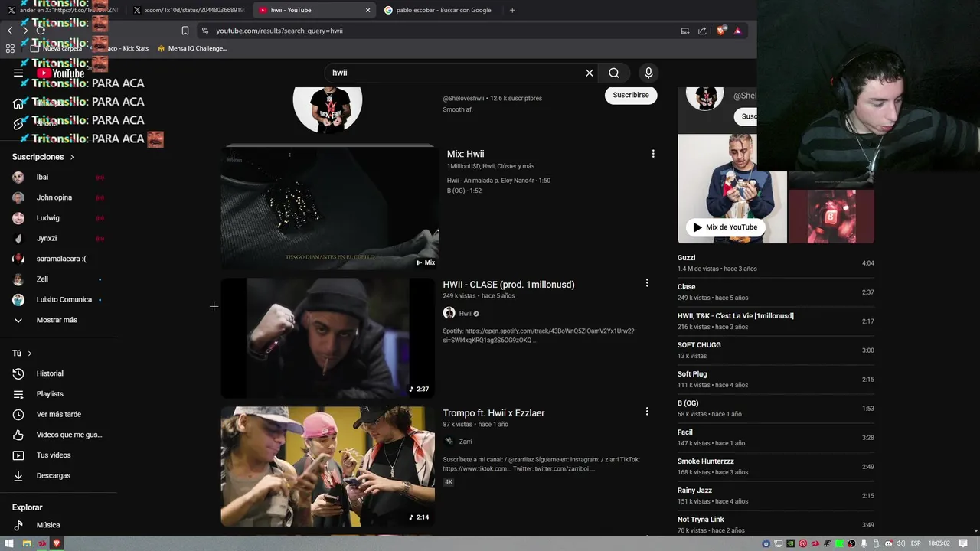Image resolution: width=980 pixels, height=551 pixels.
Task: Open Zarri channel avatar under Trompo video
Action: click(x=449, y=442)
